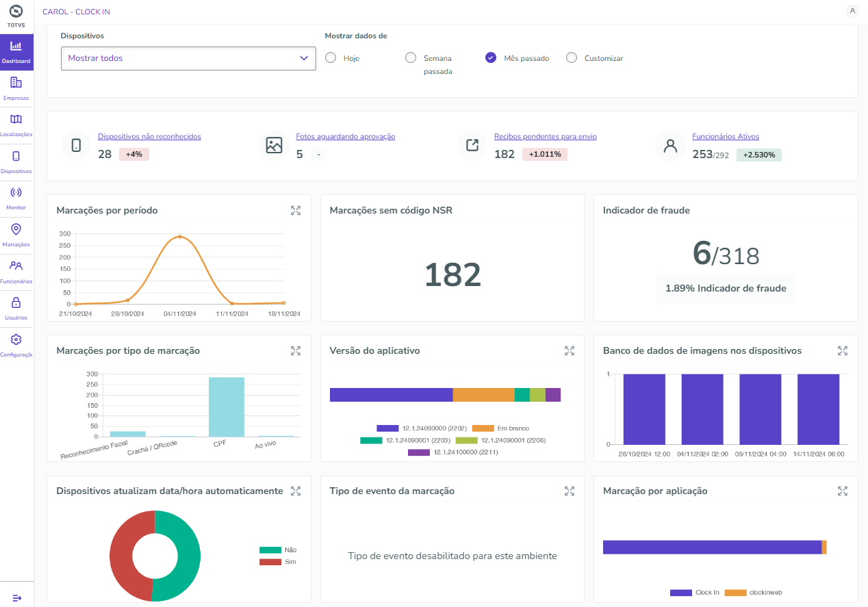Click the orange Em branco version segment

[x=483, y=395]
